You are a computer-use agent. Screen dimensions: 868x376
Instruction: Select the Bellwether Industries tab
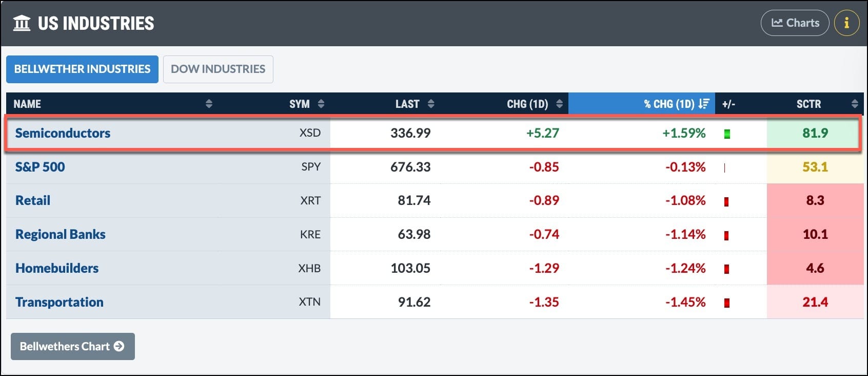(x=82, y=69)
